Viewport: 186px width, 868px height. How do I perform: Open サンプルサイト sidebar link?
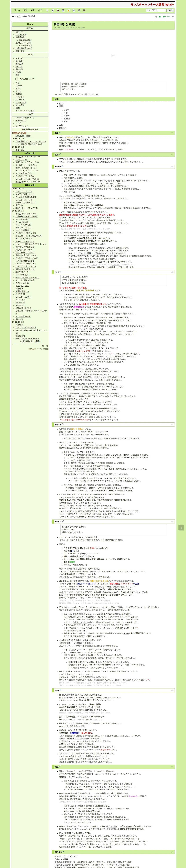[x=22, y=126]
